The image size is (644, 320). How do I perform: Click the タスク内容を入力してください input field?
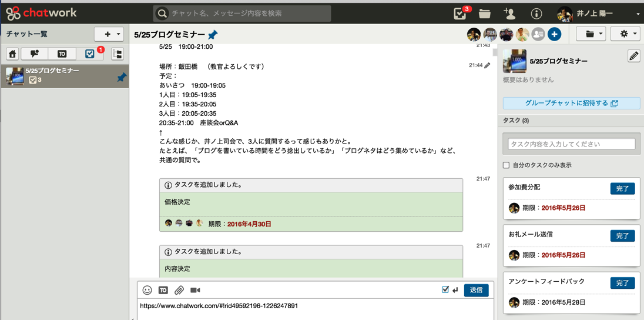point(571,144)
